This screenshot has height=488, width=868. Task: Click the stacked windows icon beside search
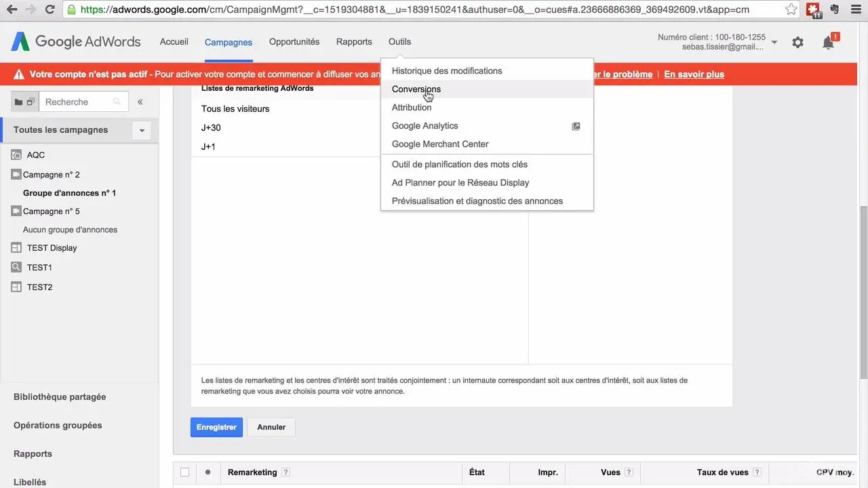coord(31,102)
